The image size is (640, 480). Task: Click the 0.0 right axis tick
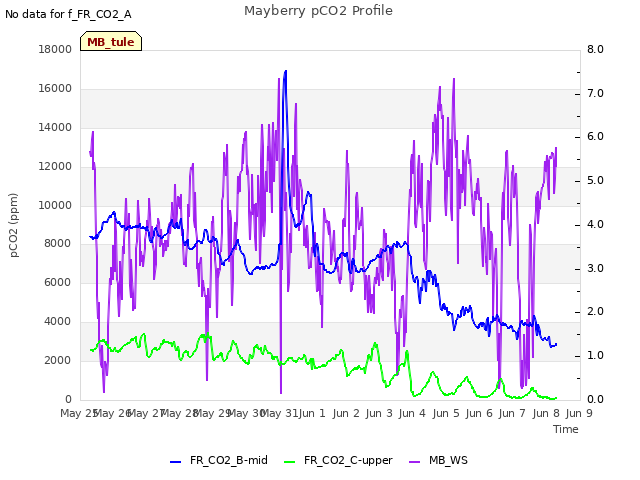(596, 400)
